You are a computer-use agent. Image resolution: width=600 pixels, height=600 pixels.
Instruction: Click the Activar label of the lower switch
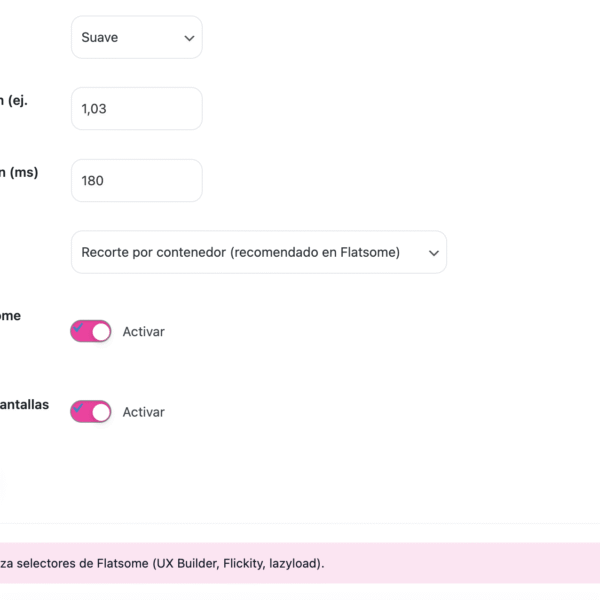click(x=143, y=412)
